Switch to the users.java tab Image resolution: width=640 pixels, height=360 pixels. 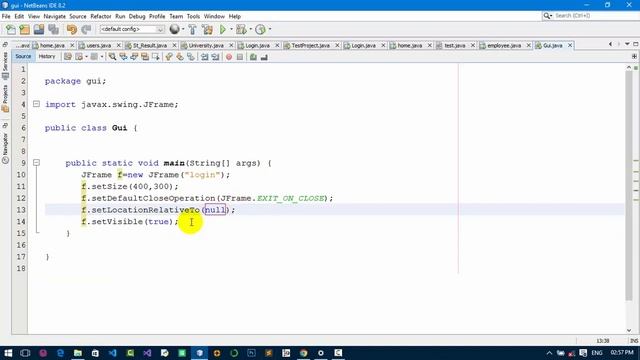99,46
